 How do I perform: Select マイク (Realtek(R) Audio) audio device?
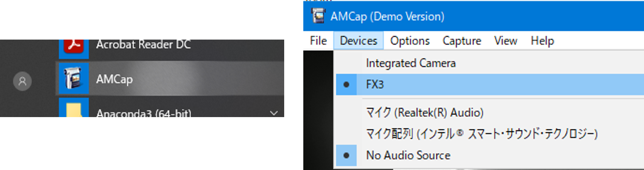pyautogui.click(x=490, y=112)
